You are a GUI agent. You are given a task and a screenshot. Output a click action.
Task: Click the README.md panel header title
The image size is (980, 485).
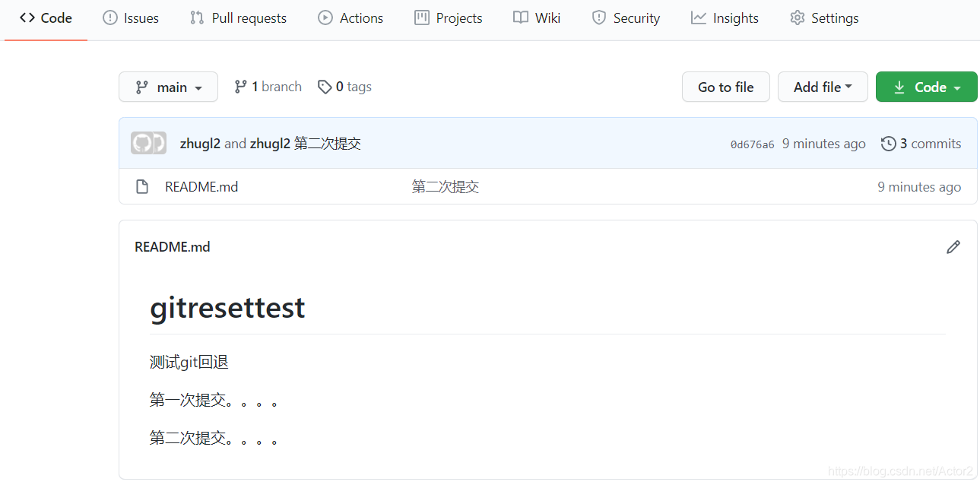coord(173,247)
